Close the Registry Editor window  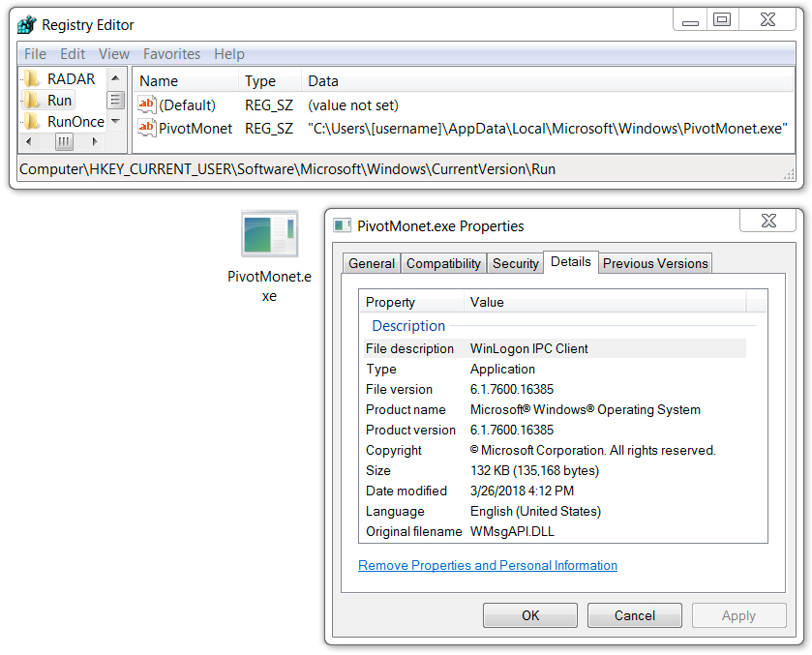tap(767, 20)
